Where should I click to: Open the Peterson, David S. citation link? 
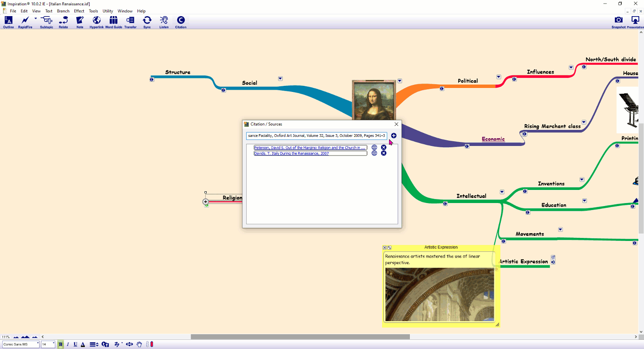click(310, 148)
